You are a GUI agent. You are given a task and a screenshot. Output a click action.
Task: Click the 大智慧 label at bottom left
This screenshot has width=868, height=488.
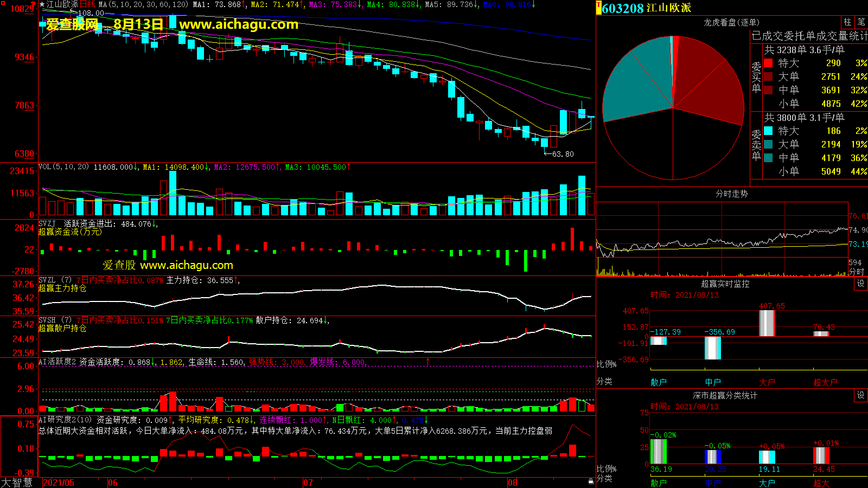pyautogui.click(x=17, y=483)
